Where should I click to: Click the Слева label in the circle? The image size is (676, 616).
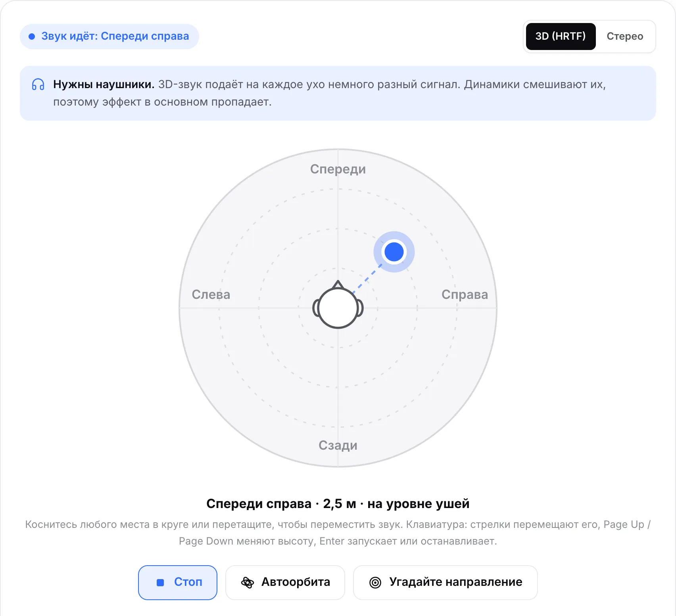tap(211, 295)
